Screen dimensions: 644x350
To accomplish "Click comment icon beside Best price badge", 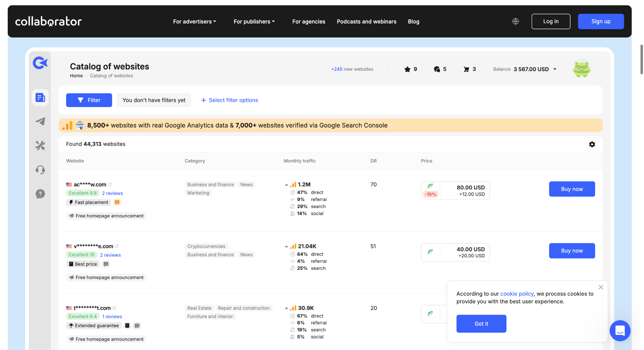I will (106, 264).
